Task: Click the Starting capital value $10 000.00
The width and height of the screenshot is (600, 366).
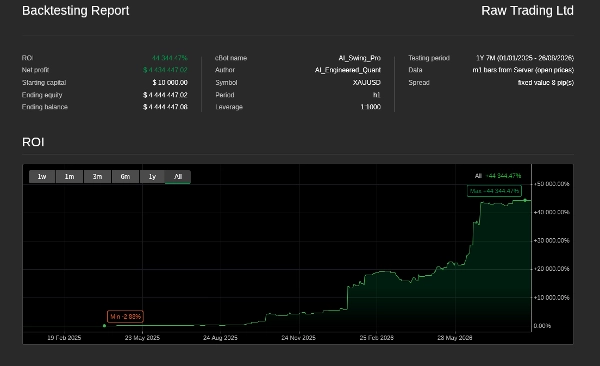Action: [170, 82]
